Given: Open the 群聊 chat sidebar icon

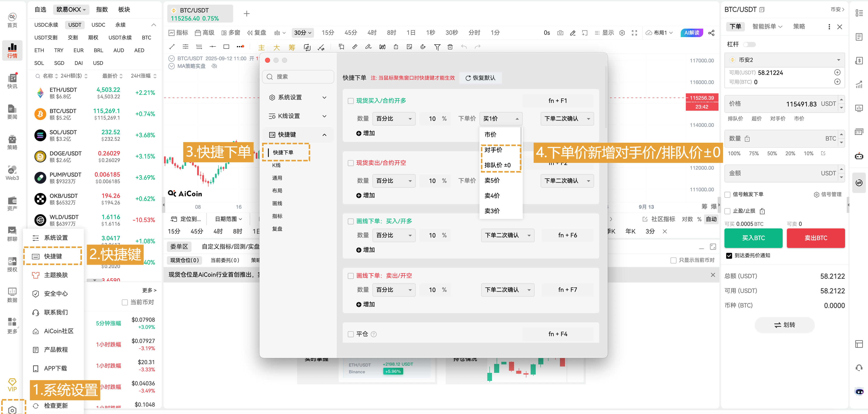Looking at the screenshot, I should (x=12, y=234).
